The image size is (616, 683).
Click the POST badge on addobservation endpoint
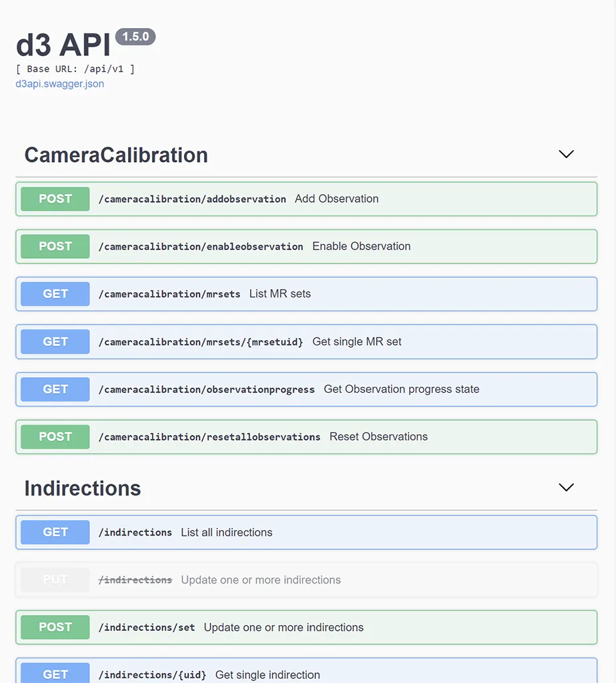54,199
